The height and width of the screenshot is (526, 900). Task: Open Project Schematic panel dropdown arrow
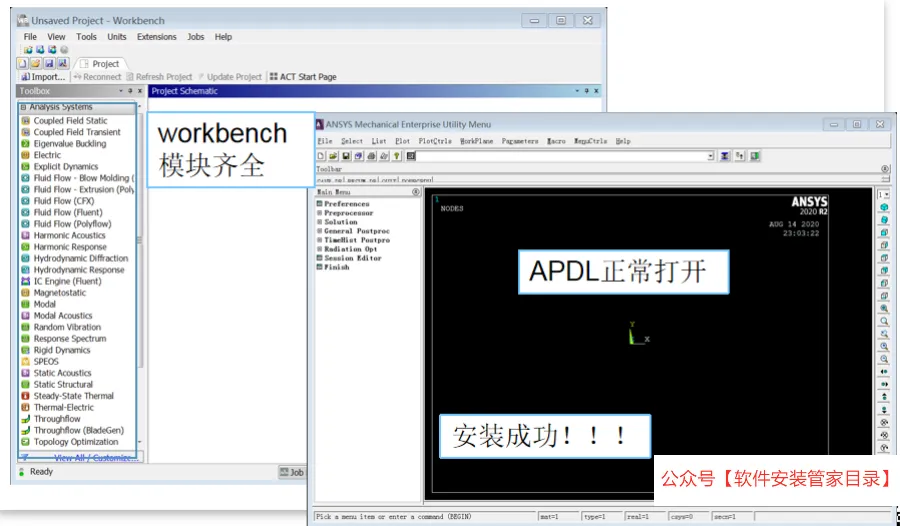[577, 91]
